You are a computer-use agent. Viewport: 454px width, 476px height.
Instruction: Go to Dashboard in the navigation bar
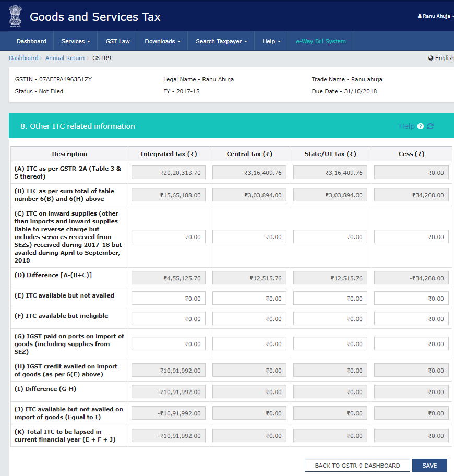[x=31, y=41]
